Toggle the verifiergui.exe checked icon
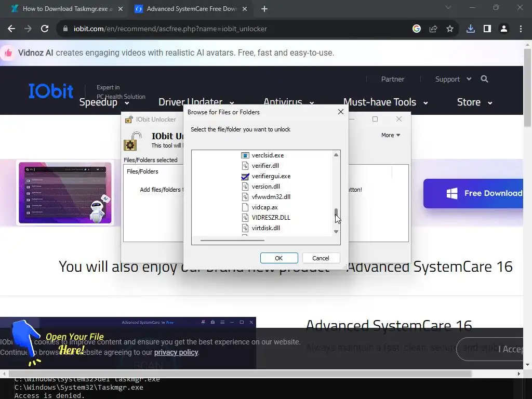Image resolution: width=532 pixels, height=399 pixels. click(245, 176)
